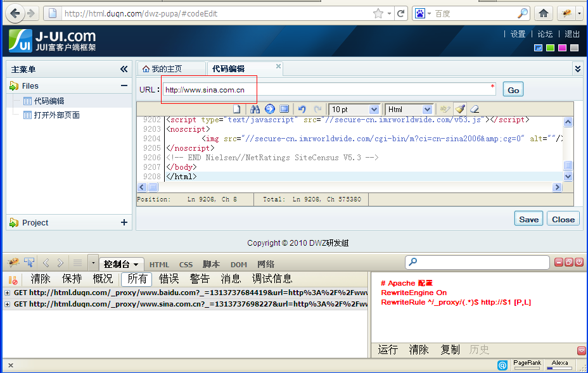Click the search magnifier in Baidu box
Viewport: 588px width, 373px height.
tap(522, 13)
